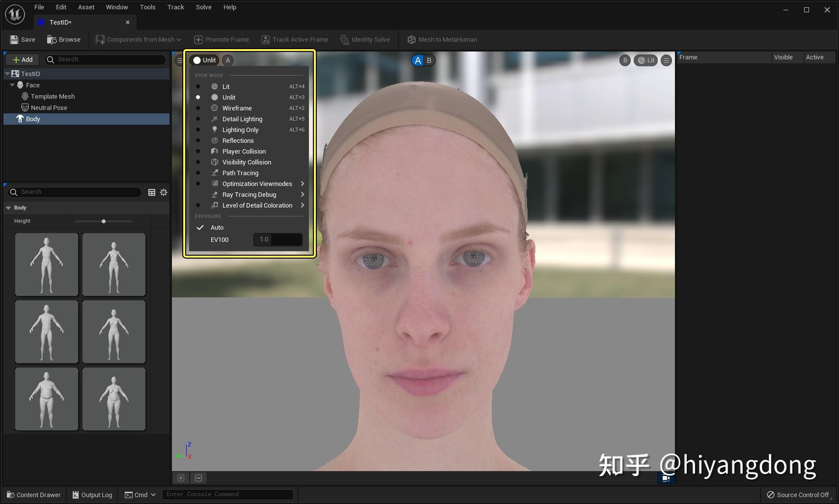Screen dimensions: 839x504
Task: Click the Enter Console Command field
Action: [227, 495]
